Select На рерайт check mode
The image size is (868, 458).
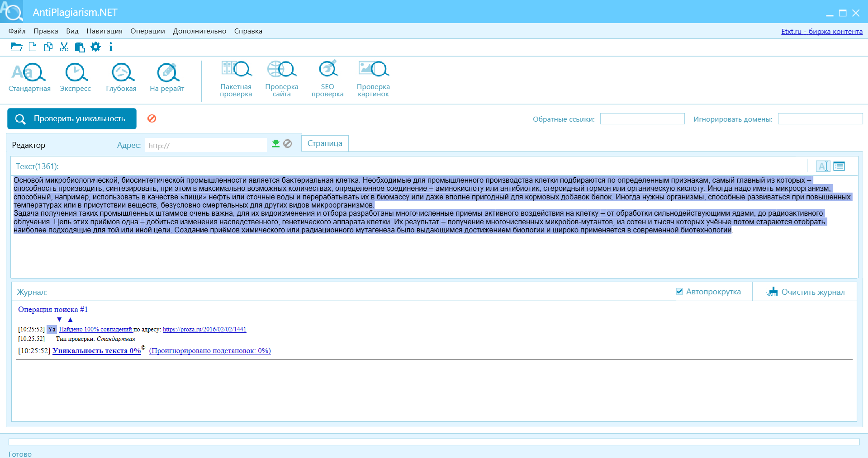click(x=167, y=77)
